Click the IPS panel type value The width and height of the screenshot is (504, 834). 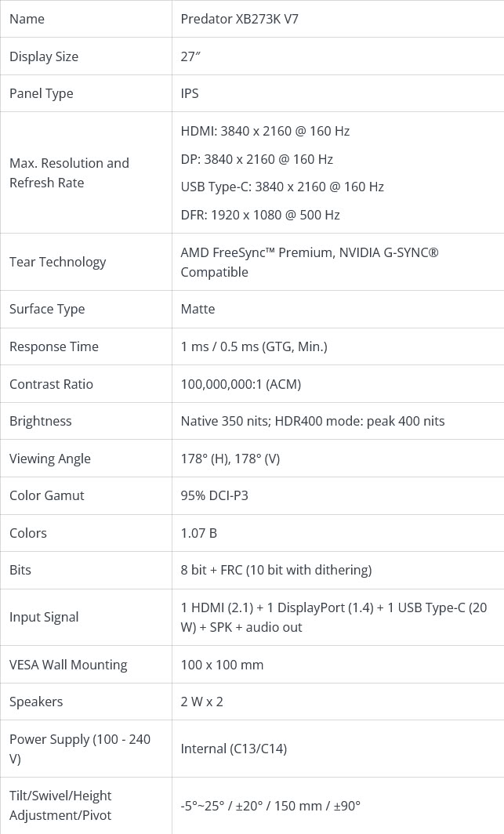(x=190, y=93)
